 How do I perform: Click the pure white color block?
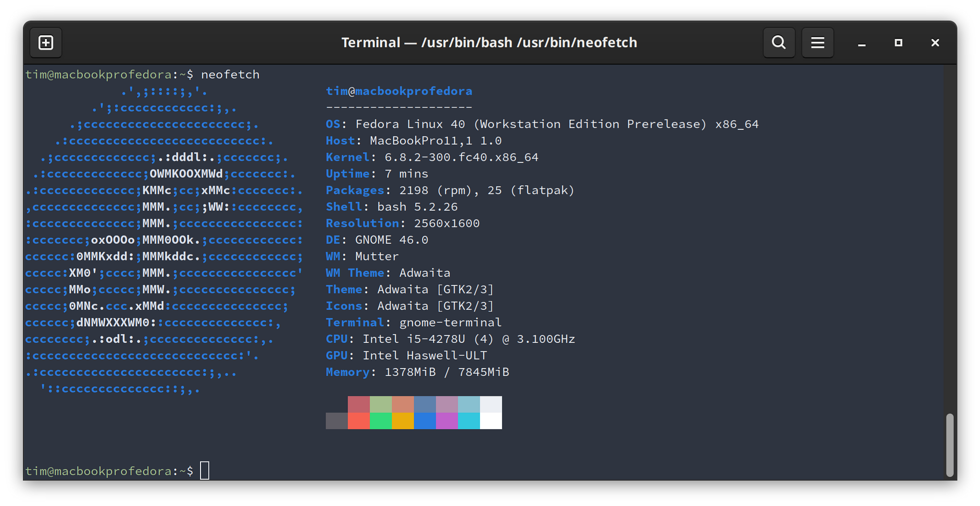tap(491, 421)
